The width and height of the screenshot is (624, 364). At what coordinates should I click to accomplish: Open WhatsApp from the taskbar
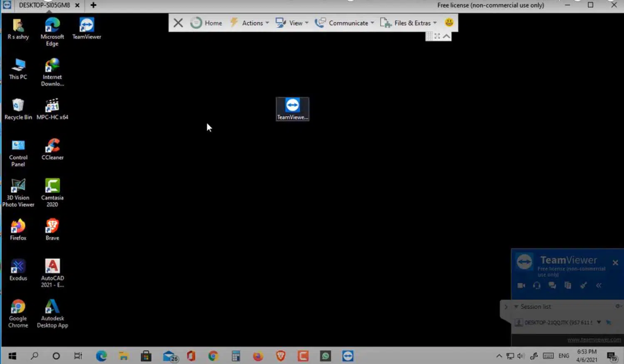click(326, 356)
